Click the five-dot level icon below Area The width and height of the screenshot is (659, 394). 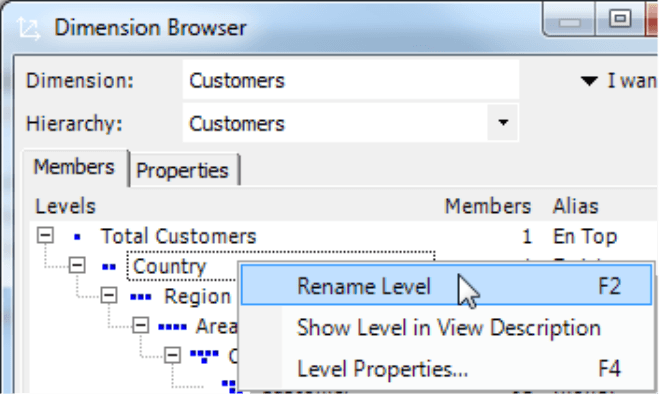click(x=204, y=357)
